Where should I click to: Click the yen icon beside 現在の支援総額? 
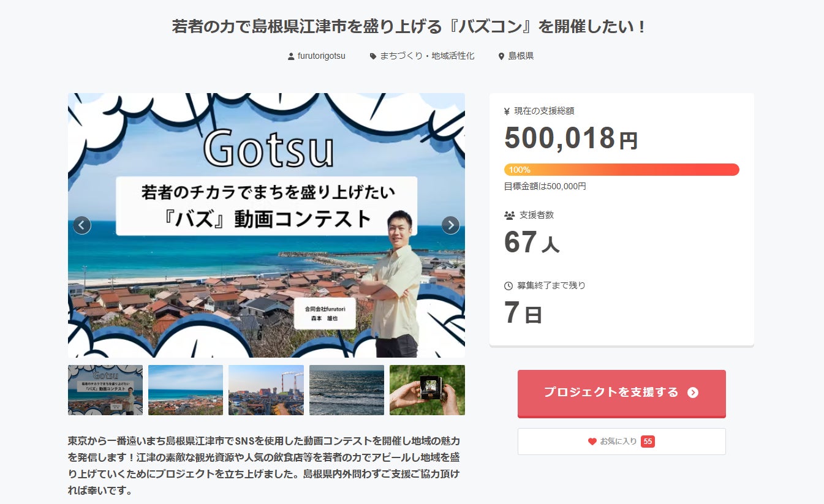tap(507, 111)
